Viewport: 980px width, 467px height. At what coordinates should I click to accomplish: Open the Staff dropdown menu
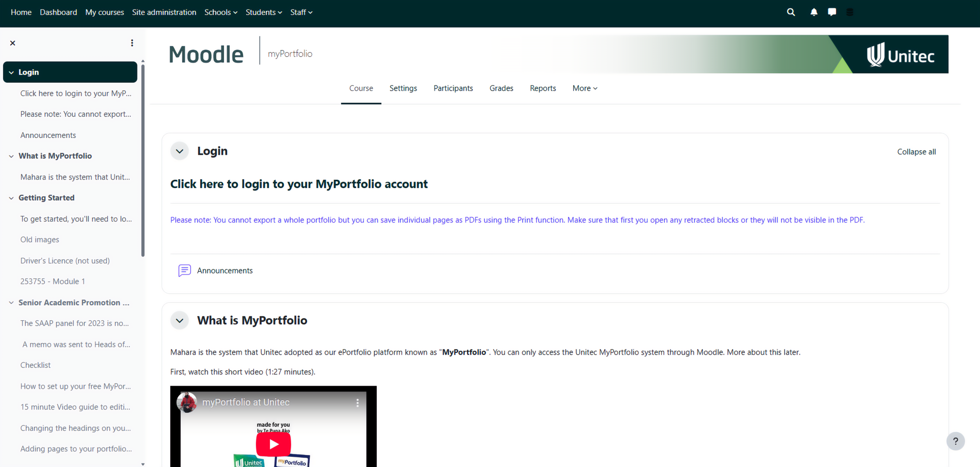coord(301,12)
